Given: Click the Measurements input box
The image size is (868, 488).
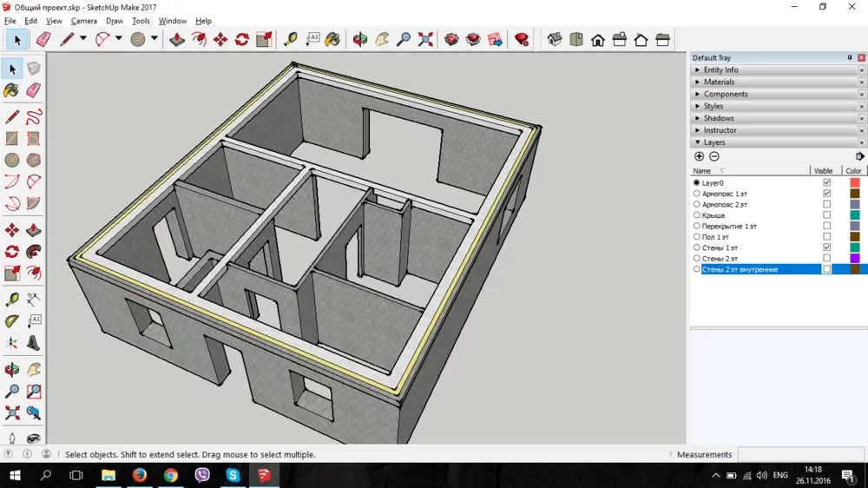Looking at the screenshot, I should (799, 454).
